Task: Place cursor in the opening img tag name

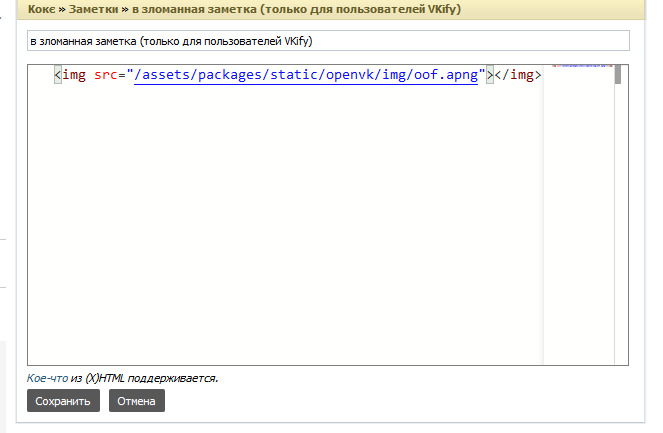Action: 75,76
